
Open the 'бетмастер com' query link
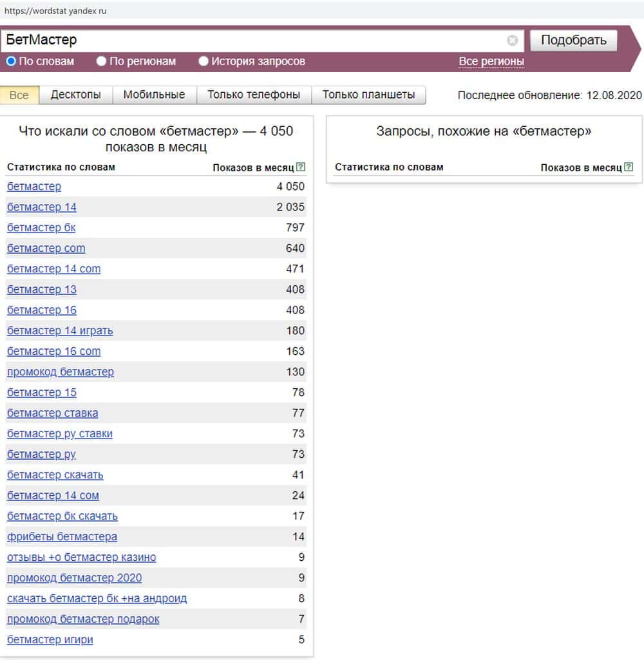pyautogui.click(x=46, y=249)
